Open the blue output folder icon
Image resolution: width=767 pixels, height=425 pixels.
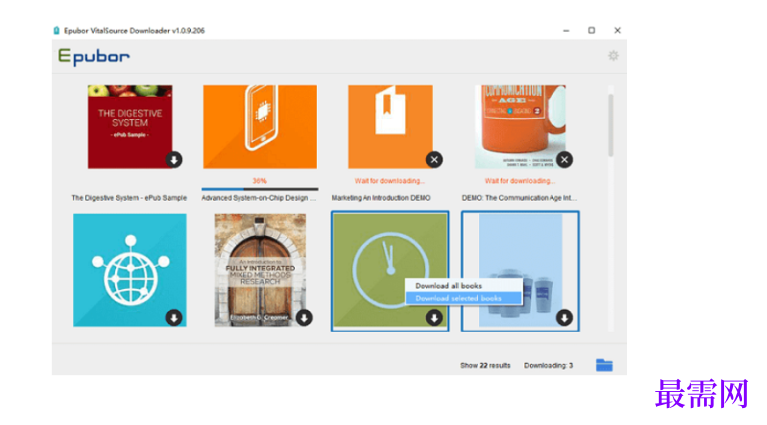(604, 365)
